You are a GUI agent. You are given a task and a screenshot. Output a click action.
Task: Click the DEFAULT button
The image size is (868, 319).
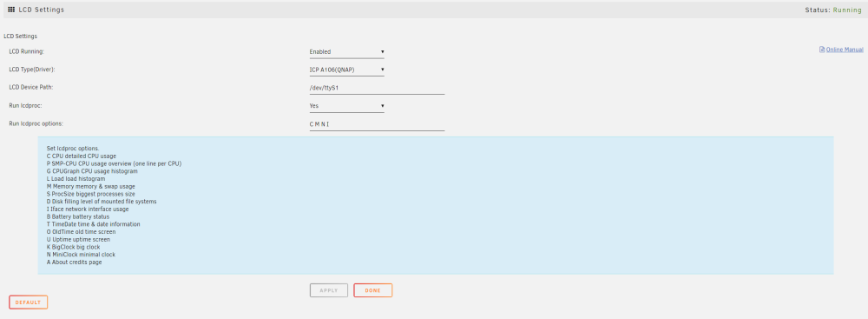pyautogui.click(x=29, y=302)
